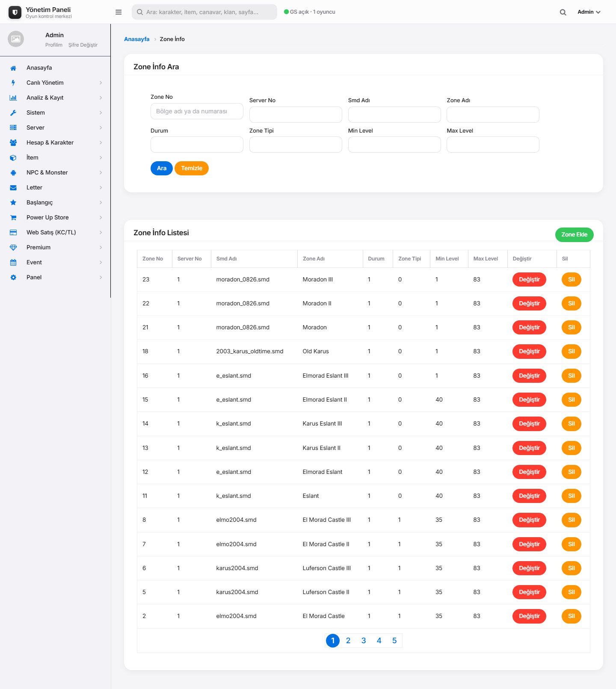Click the hamburger menu icon in header
The image size is (616, 689).
click(118, 12)
